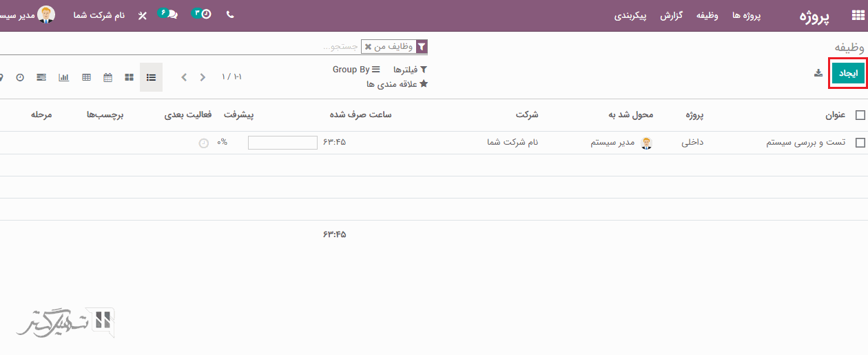Switch to graph bar chart view icon

coord(63,77)
